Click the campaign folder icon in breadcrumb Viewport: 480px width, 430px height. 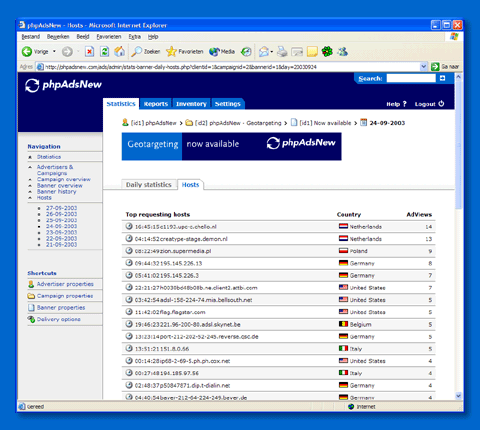(189, 123)
